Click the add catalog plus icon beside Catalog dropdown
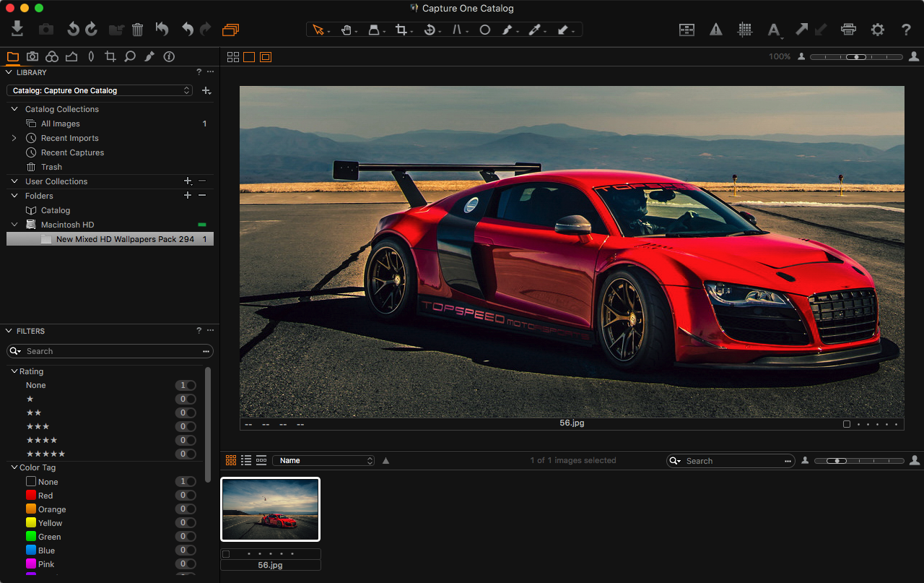The width and height of the screenshot is (924, 583). pyautogui.click(x=206, y=90)
